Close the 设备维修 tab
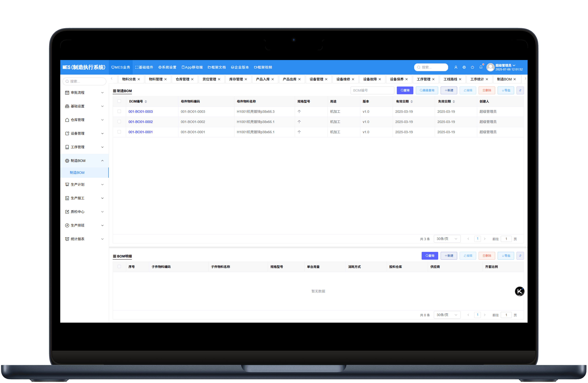This screenshot has width=588, height=383. (353, 79)
